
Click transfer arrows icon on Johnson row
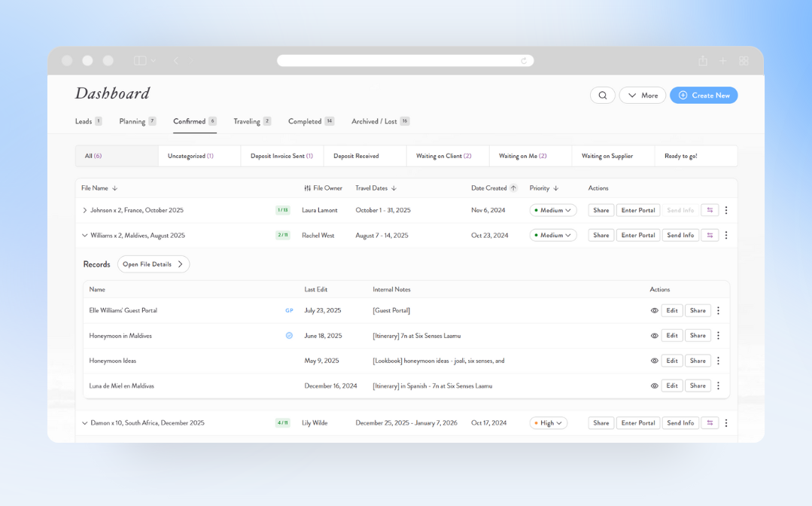point(710,210)
